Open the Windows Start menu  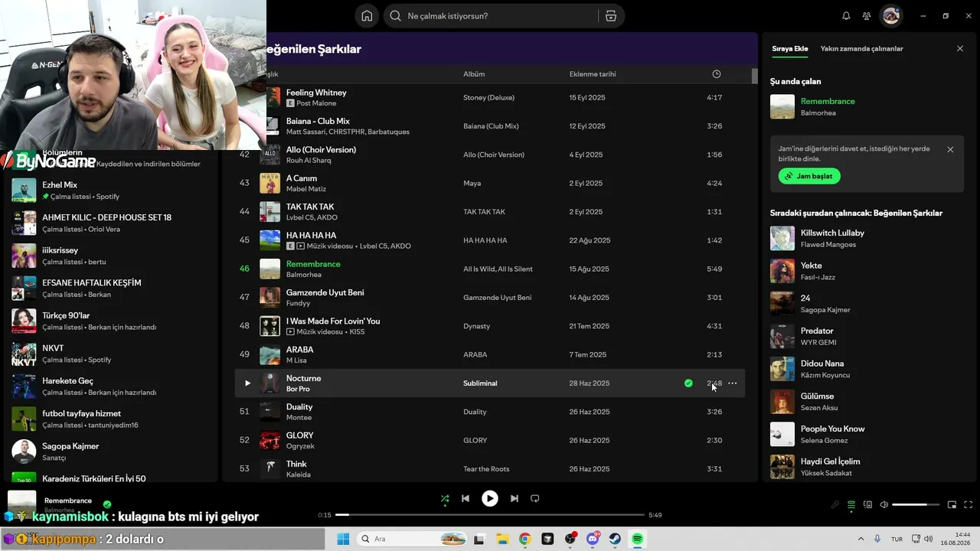click(343, 539)
